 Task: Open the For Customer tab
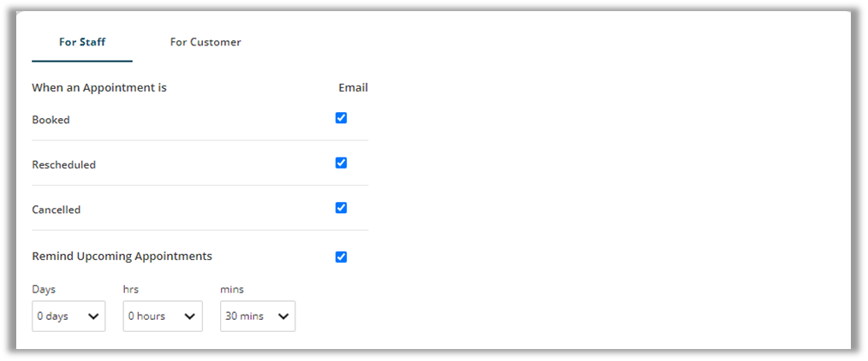point(205,42)
